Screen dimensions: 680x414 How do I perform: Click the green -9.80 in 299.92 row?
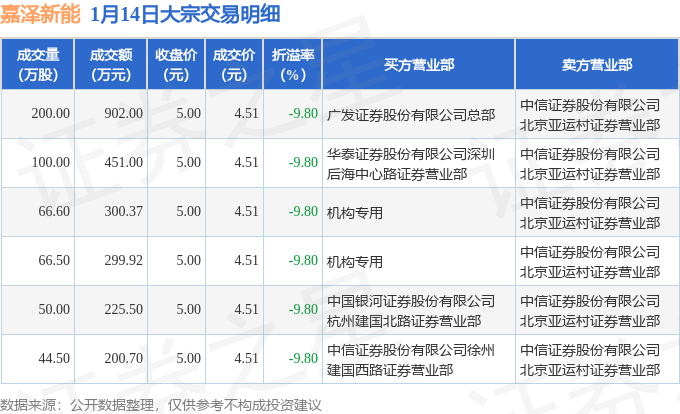[x=303, y=261]
